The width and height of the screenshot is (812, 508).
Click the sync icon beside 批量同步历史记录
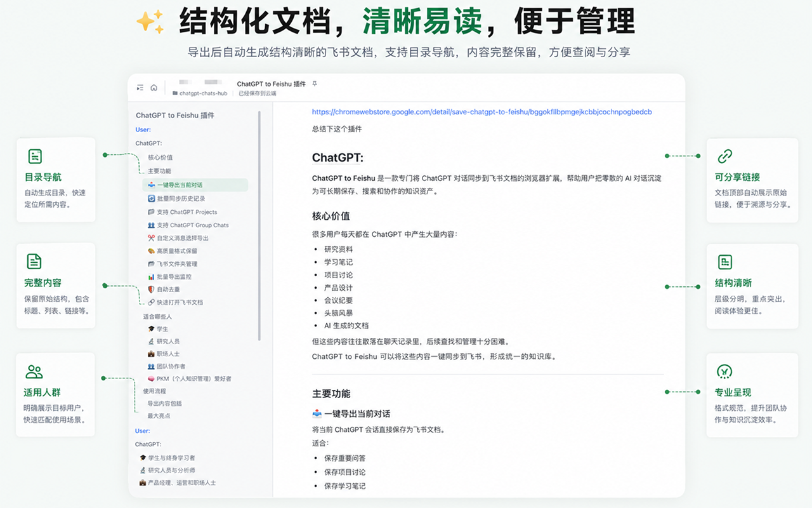click(151, 199)
